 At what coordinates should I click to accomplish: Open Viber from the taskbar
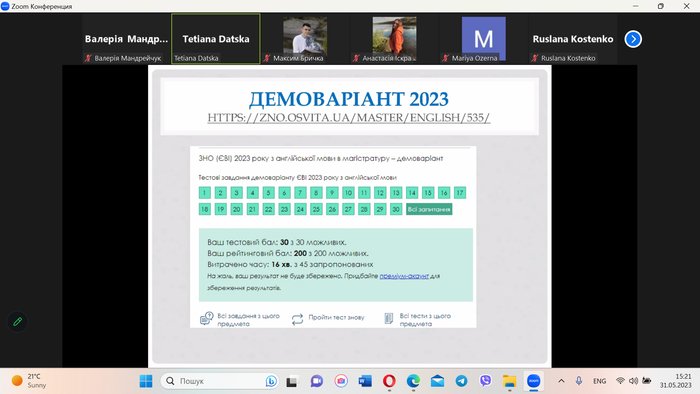click(485, 381)
